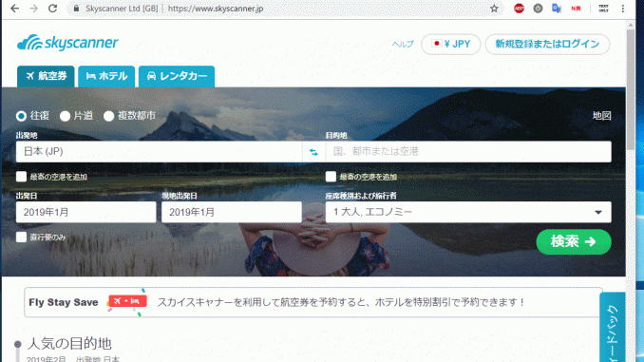The height and width of the screenshot is (362, 644).
Task: Click the Fly Stay Save badge icon
Action: 127,301
